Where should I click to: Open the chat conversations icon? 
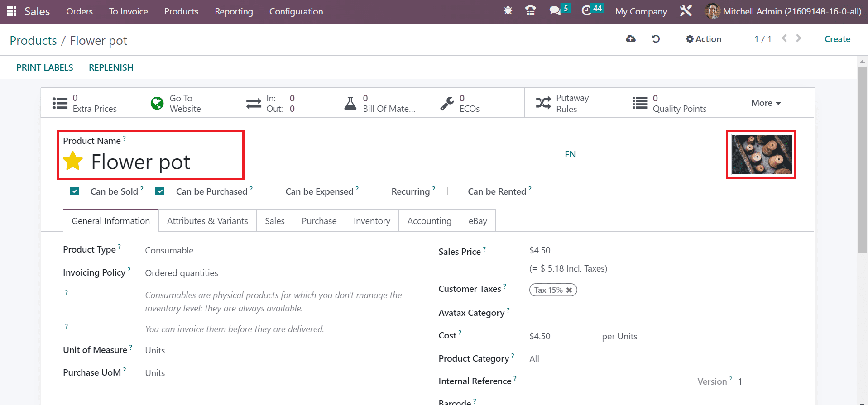point(555,11)
